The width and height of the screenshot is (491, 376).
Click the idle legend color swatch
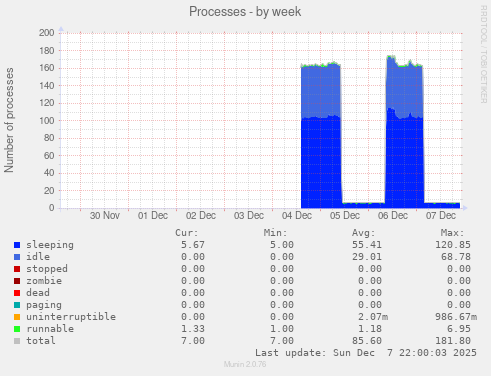(x=17, y=257)
